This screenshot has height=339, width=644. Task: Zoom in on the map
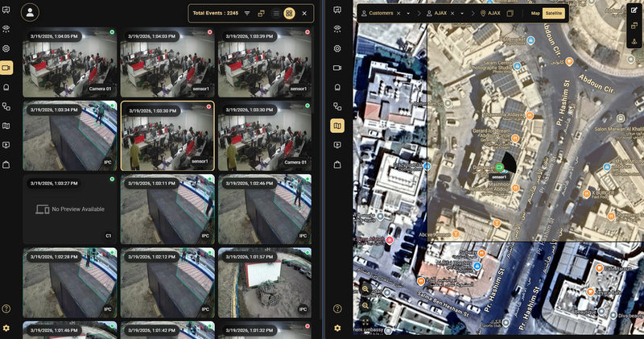[365, 289]
